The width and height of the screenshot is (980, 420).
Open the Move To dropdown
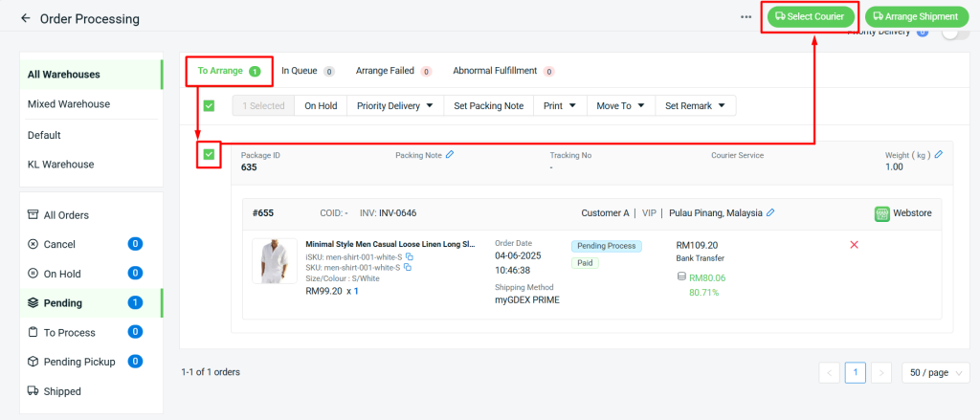[620, 105]
